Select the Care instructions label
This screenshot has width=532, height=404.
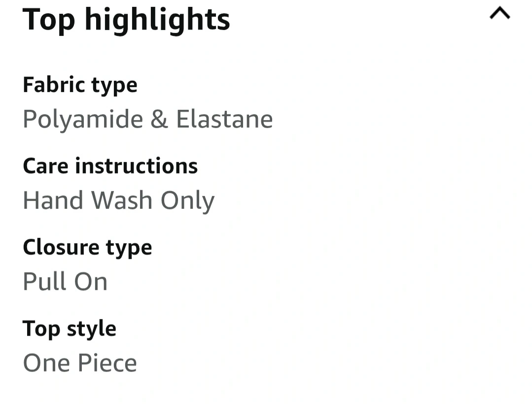coord(110,166)
